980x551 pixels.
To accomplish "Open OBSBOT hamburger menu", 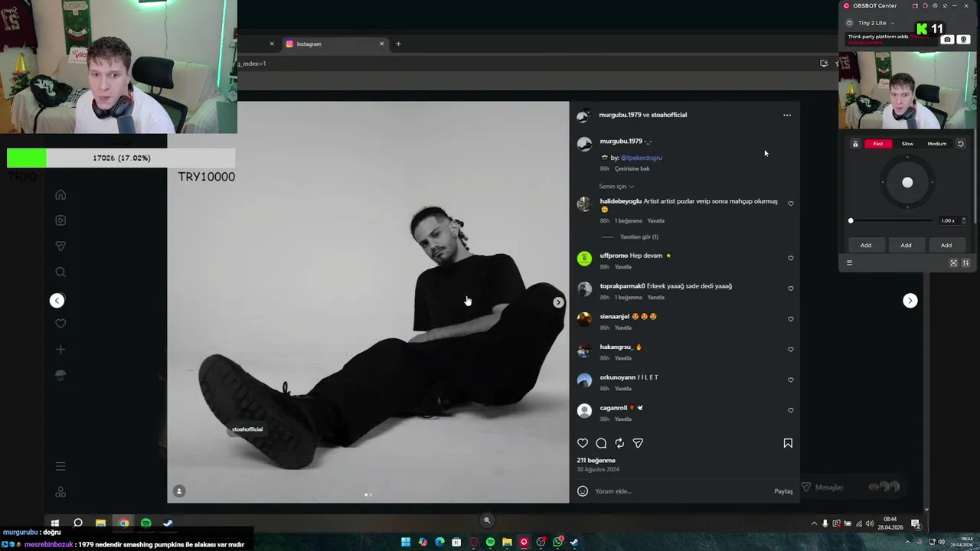I will [849, 262].
